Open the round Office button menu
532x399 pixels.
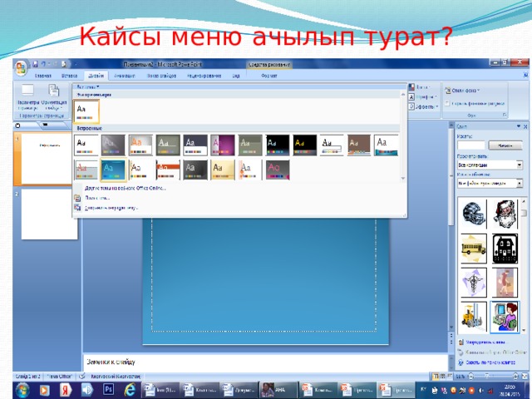click(21, 68)
